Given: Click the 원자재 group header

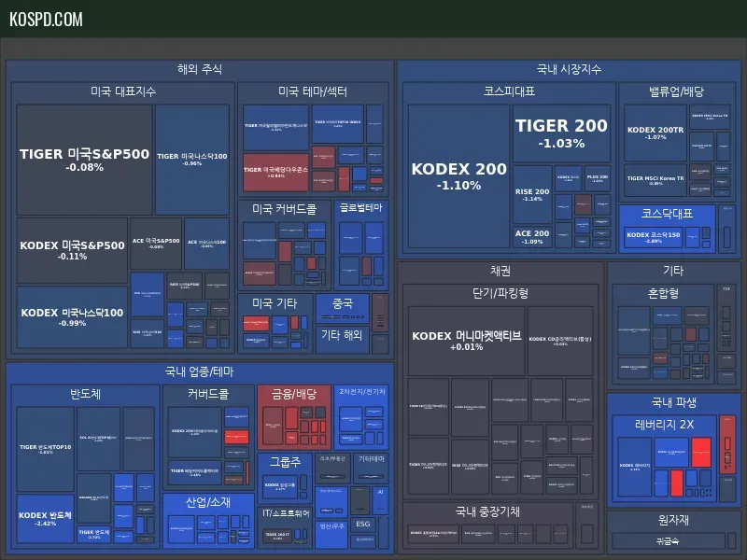Looking at the screenshot, I should [x=673, y=520].
